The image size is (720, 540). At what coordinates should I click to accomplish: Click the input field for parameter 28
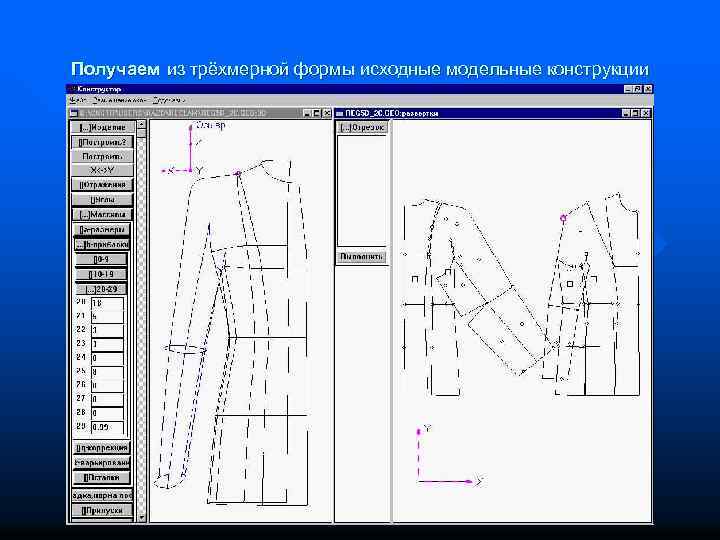(x=107, y=413)
